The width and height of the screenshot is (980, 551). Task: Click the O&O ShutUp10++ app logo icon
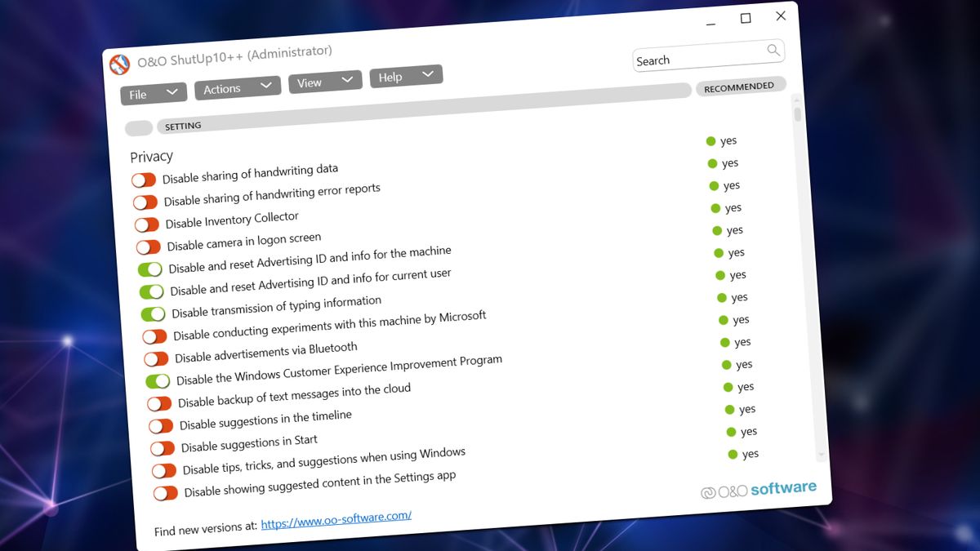coord(119,64)
